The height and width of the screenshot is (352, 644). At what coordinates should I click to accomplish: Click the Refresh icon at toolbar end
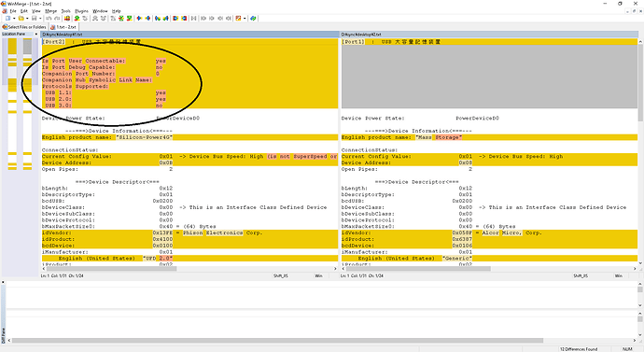(x=253, y=18)
